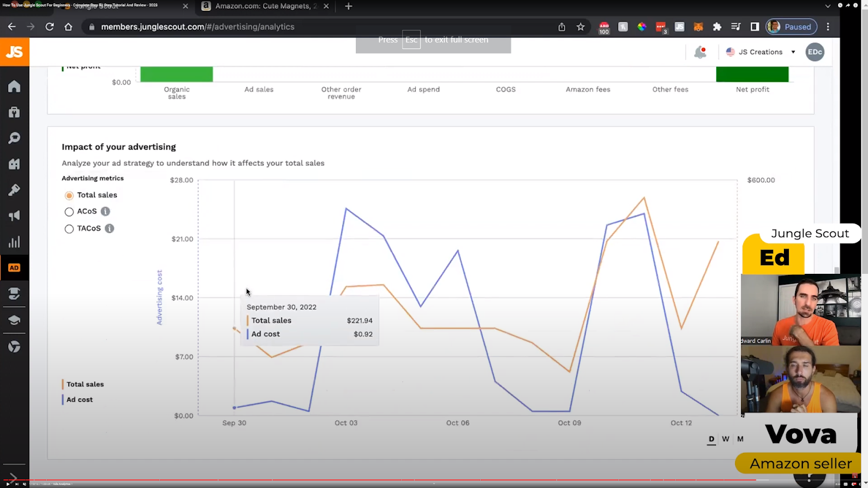Open the EDc user avatar
This screenshot has width=868, height=488.
pos(814,52)
